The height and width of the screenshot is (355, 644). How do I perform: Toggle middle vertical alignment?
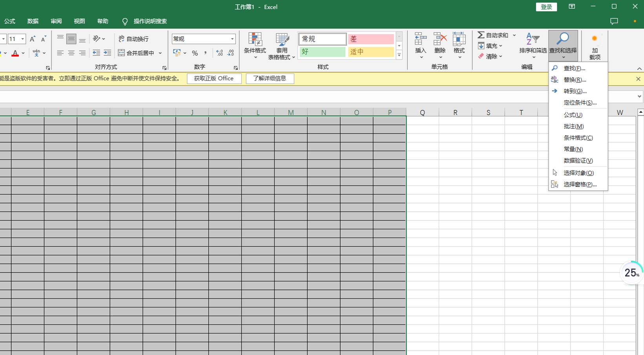(71, 38)
